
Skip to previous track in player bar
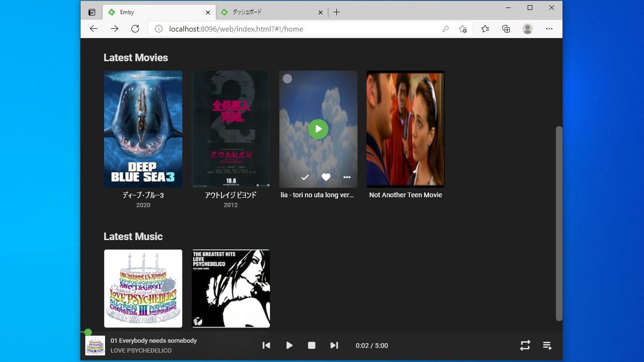coord(266,346)
